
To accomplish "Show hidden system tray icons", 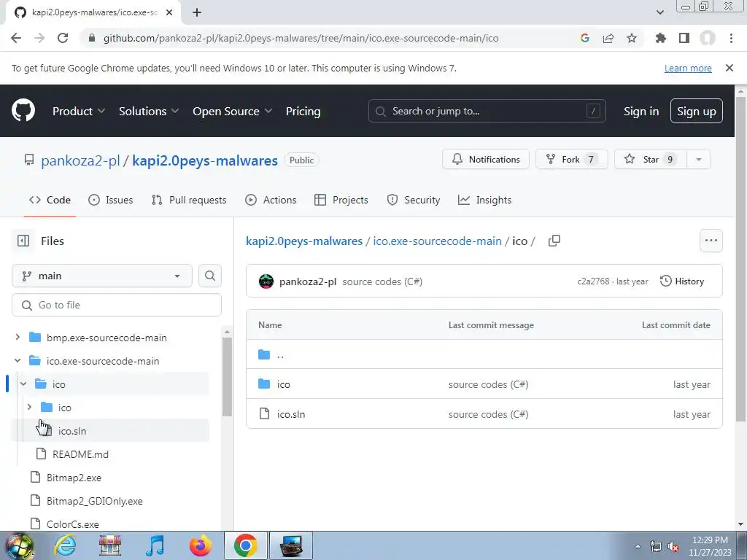I will pyautogui.click(x=638, y=546).
